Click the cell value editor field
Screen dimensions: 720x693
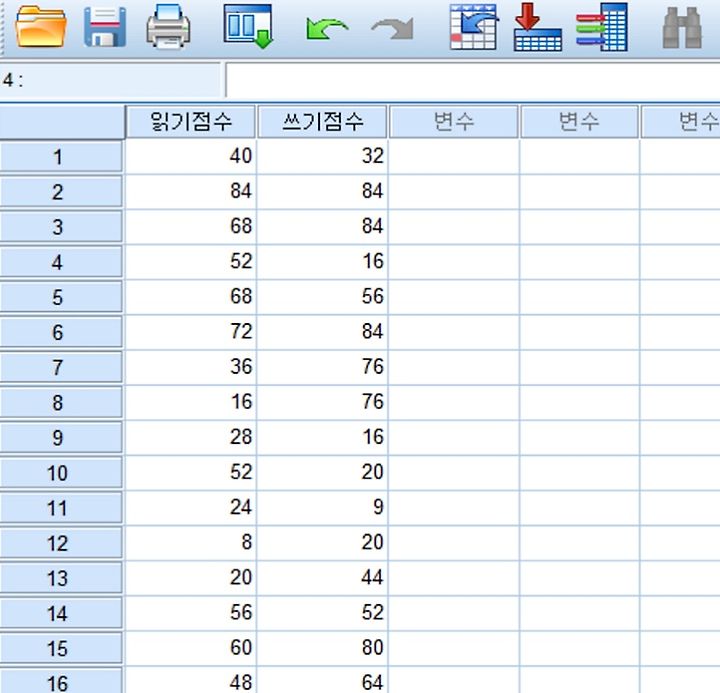coord(473,80)
